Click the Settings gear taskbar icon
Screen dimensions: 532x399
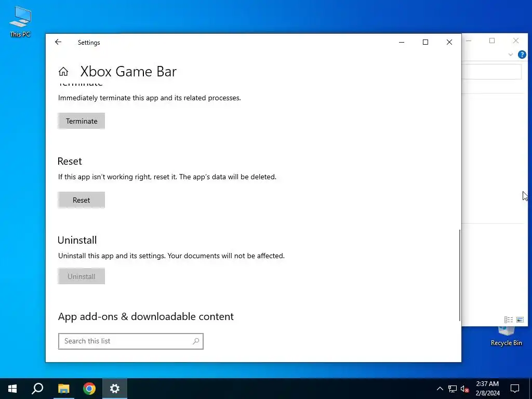pos(115,389)
